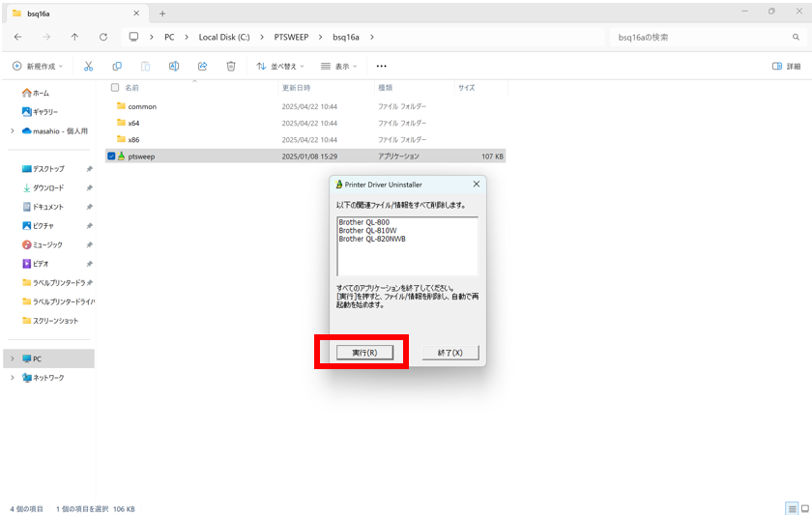The image size is (812, 515).
Task: Refresh the folder view
Action: [x=103, y=38]
